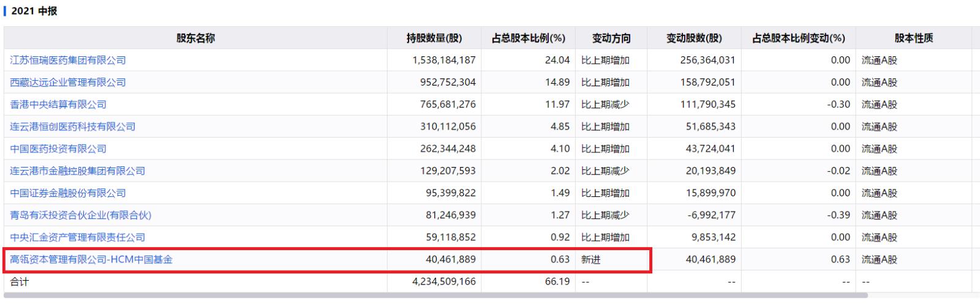Image resolution: width=980 pixels, height=307 pixels.
Task: Select holding value 81,246,939
Action: [451, 215]
